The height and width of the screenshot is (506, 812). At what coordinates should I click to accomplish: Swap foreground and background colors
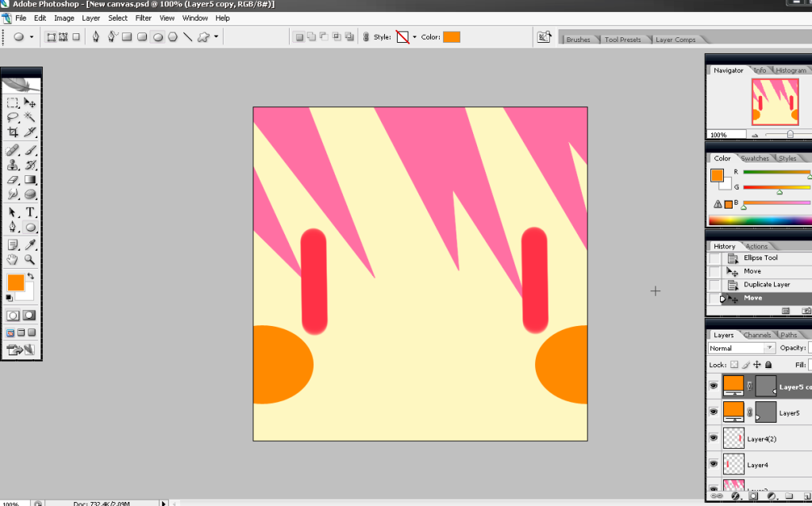[x=30, y=276]
